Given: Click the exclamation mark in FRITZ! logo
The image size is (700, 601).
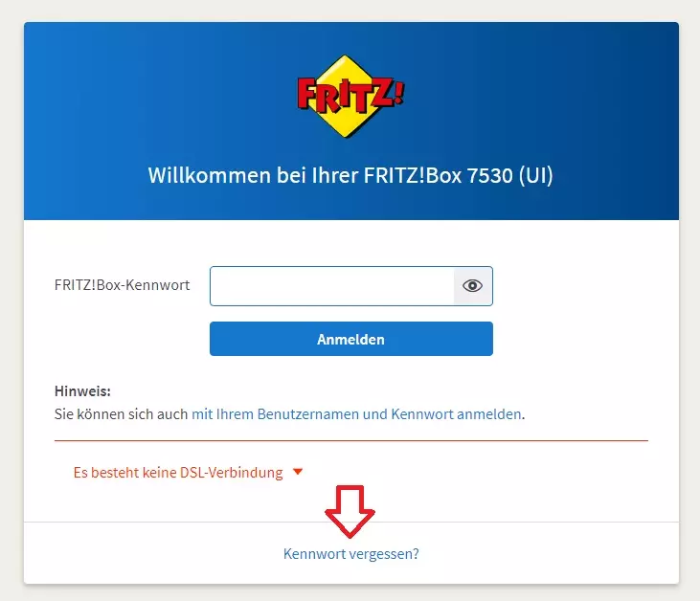Looking at the screenshot, I should pyautogui.click(x=399, y=92).
